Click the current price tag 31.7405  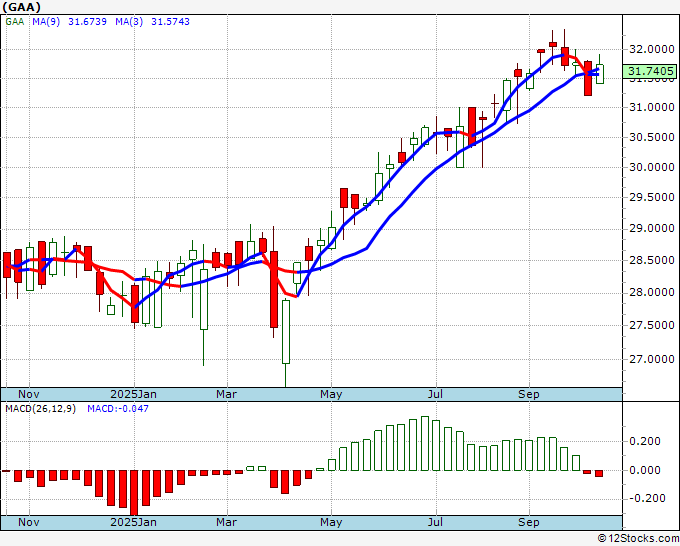[x=650, y=71]
